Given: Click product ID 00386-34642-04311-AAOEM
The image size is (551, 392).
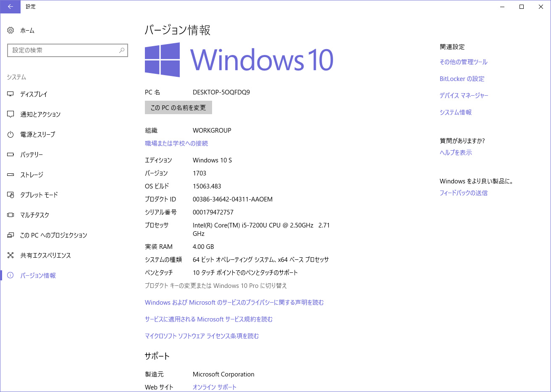Looking at the screenshot, I should tap(233, 199).
